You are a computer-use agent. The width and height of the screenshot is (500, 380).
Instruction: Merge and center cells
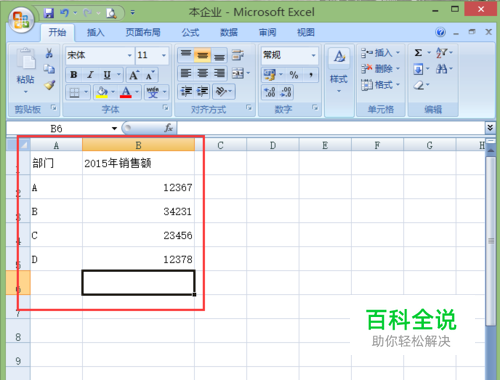(238, 73)
